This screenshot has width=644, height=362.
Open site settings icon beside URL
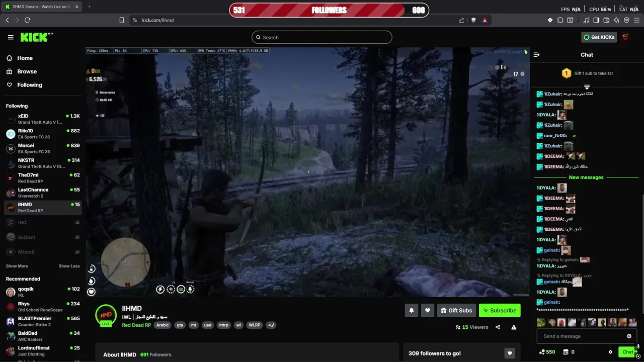pyautogui.click(x=134, y=20)
